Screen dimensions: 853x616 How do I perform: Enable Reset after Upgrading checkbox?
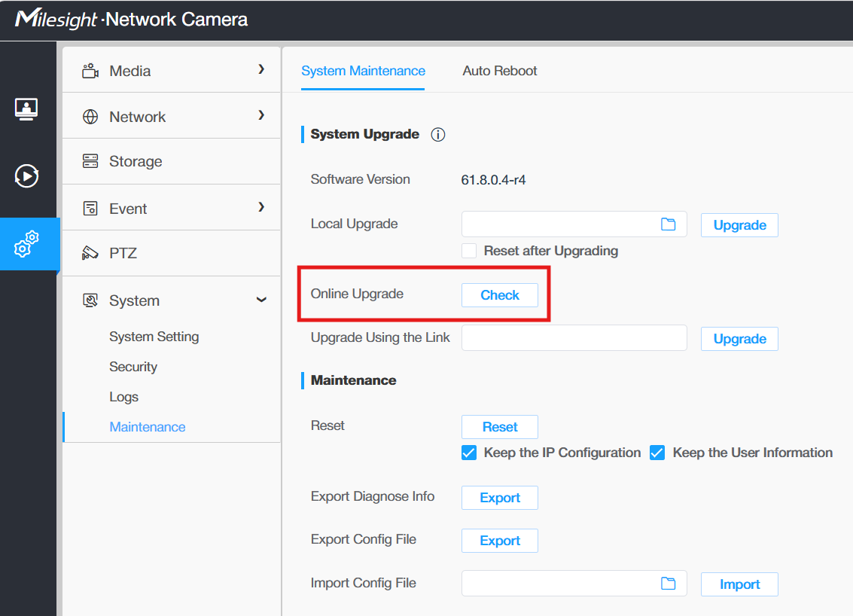tap(469, 251)
